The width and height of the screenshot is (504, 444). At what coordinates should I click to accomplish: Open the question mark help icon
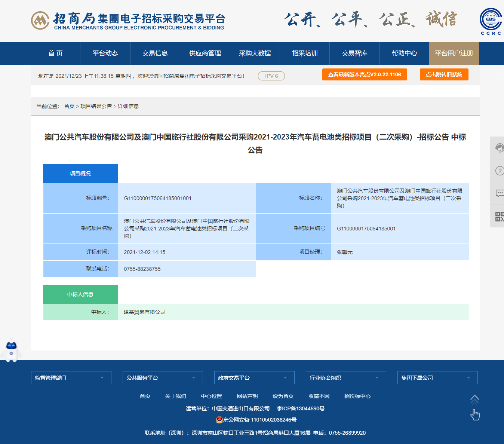[499, 171]
